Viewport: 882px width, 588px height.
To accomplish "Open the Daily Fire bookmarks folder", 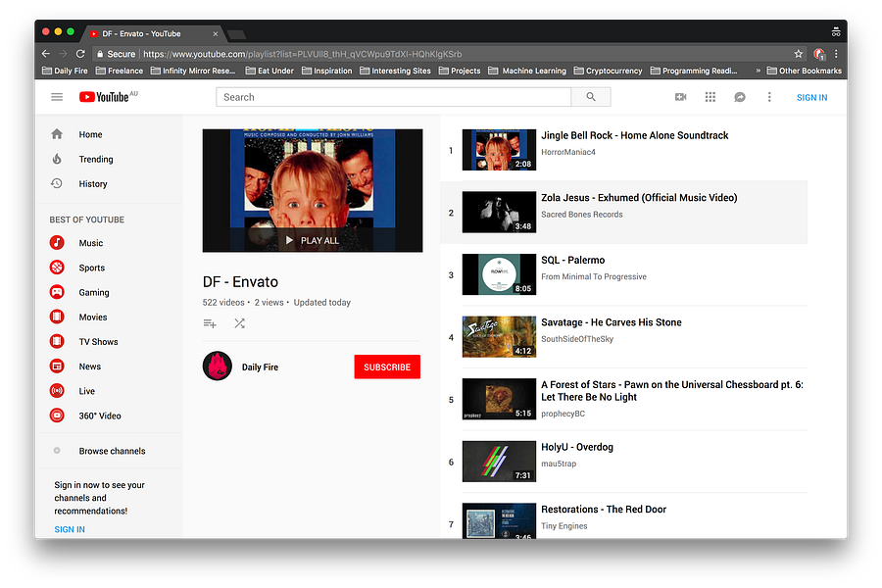I will tap(66, 71).
